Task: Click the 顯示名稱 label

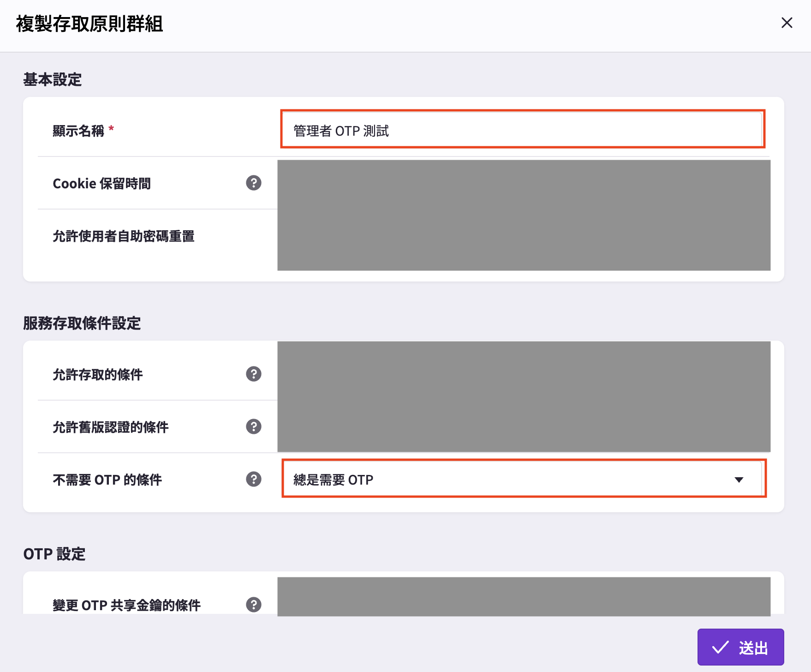Action: point(79,131)
